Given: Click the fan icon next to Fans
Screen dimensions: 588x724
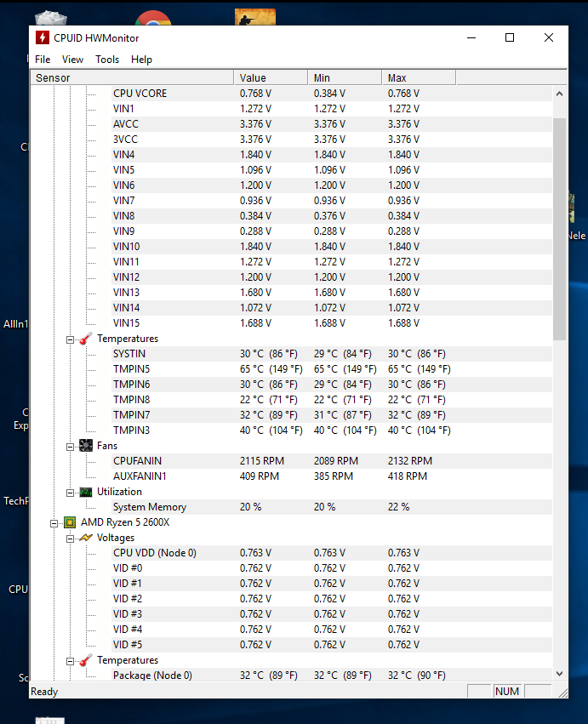Looking at the screenshot, I should point(86,446).
